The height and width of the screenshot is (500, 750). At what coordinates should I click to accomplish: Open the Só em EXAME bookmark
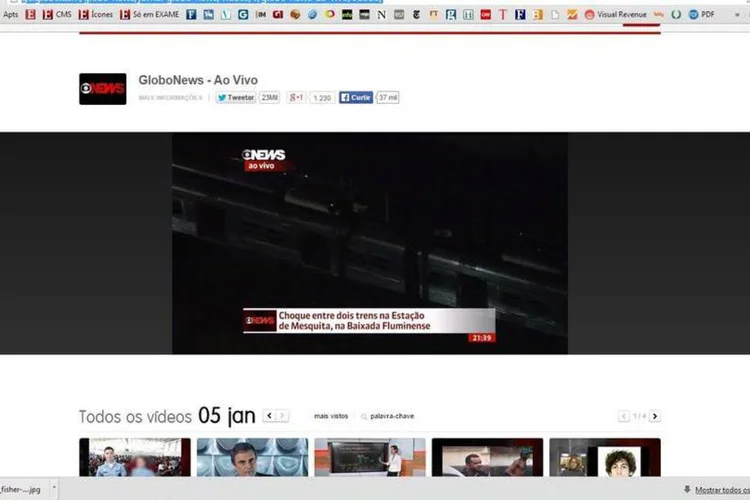(149, 14)
